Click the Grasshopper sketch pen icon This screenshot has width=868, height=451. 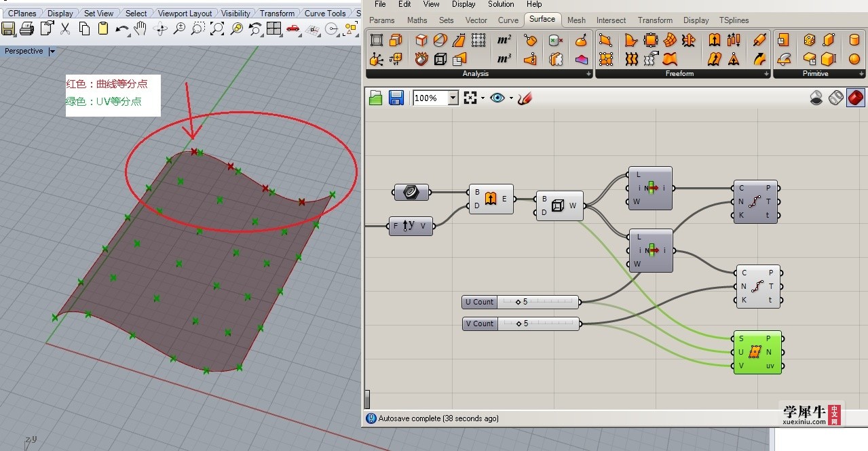pyautogui.click(x=525, y=98)
